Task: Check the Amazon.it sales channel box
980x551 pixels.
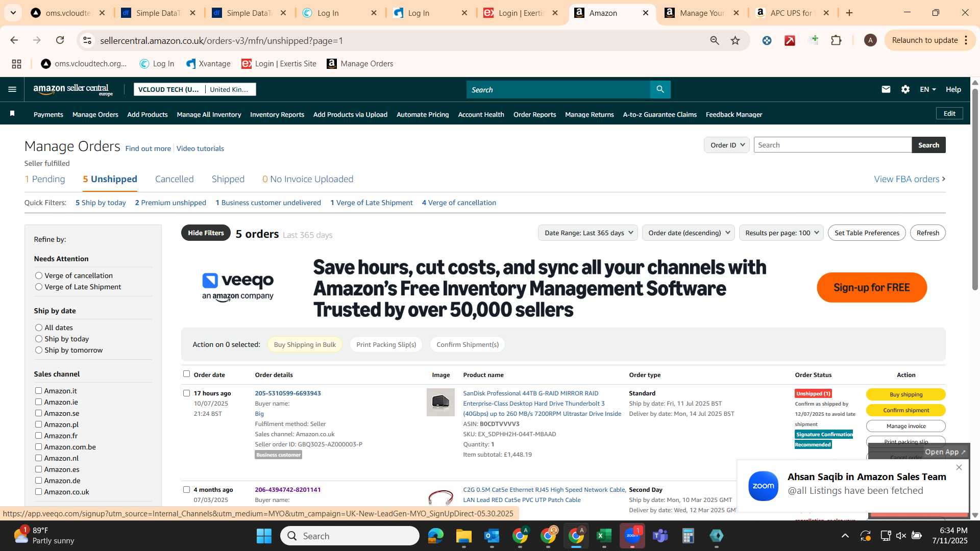Action: point(38,390)
